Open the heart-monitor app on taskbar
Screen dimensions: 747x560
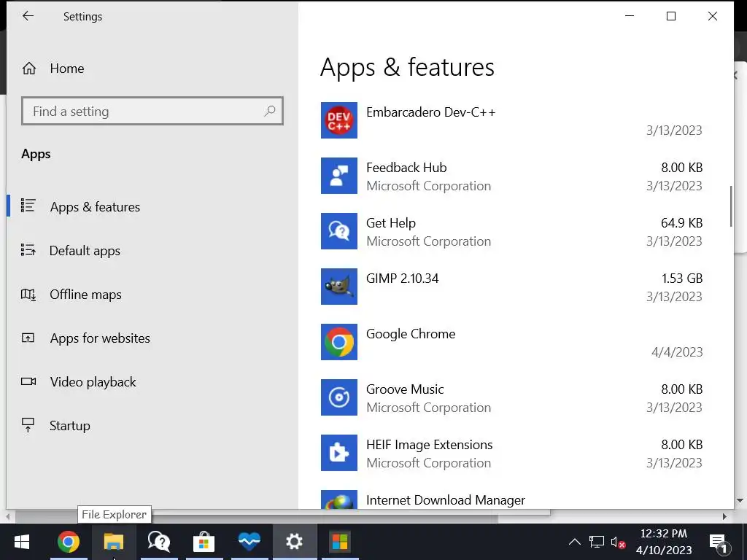pyautogui.click(x=249, y=542)
